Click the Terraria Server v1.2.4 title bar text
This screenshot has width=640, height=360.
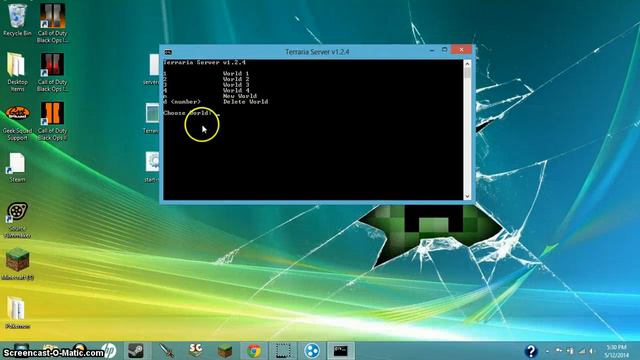pyautogui.click(x=317, y=52)
